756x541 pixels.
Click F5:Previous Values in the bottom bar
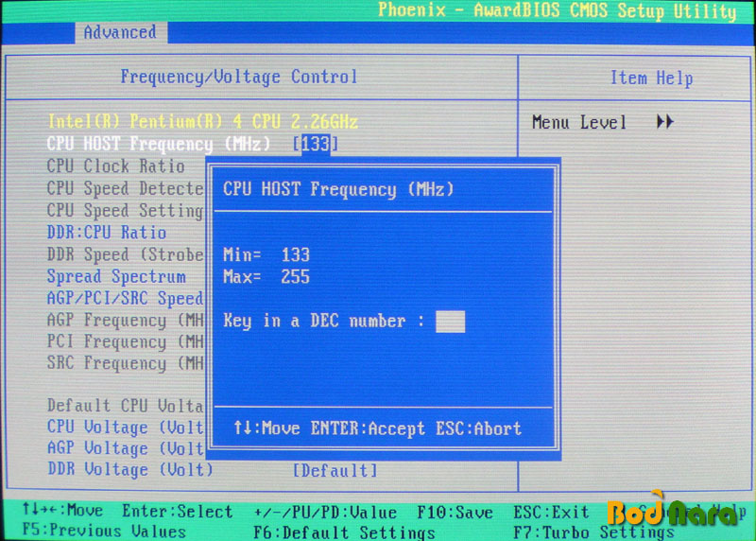click(104, 531)
